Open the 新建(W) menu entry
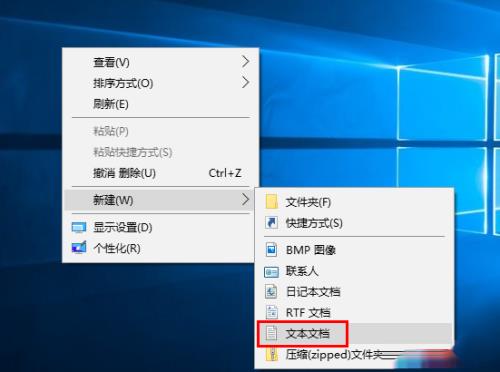500x372 pixels. pos(159,200)
